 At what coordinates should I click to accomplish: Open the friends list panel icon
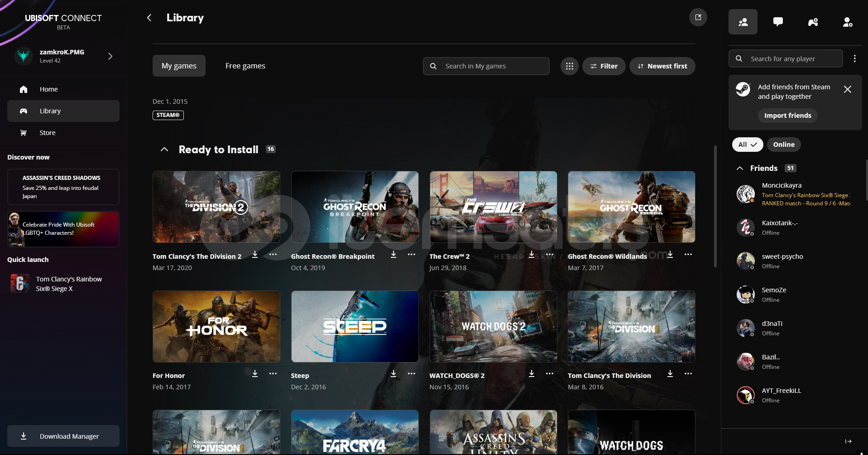click(743, 22)
